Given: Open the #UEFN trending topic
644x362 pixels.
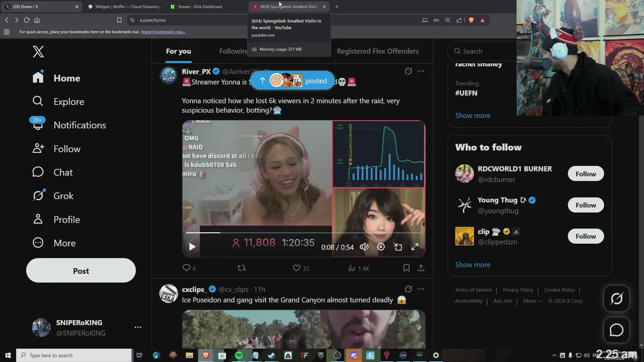Looking at the screenshot, I should 466,93.
